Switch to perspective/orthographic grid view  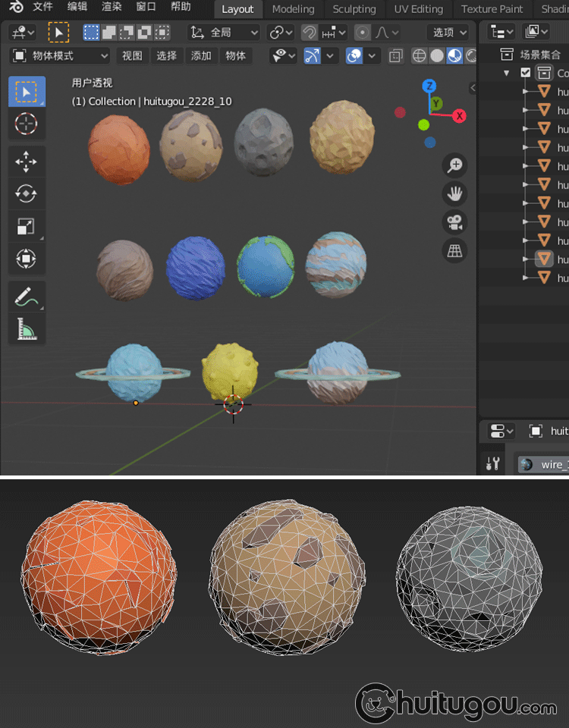(454, 251)
